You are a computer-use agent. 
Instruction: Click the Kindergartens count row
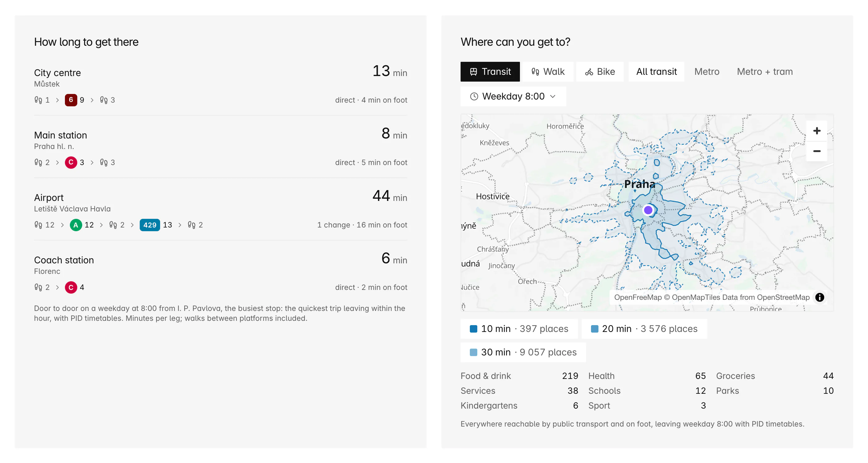coord(519,406)
